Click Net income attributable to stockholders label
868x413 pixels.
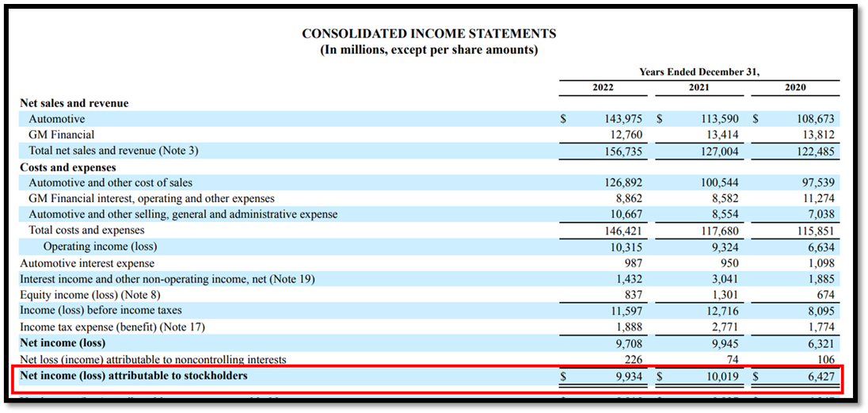[133, 376]
